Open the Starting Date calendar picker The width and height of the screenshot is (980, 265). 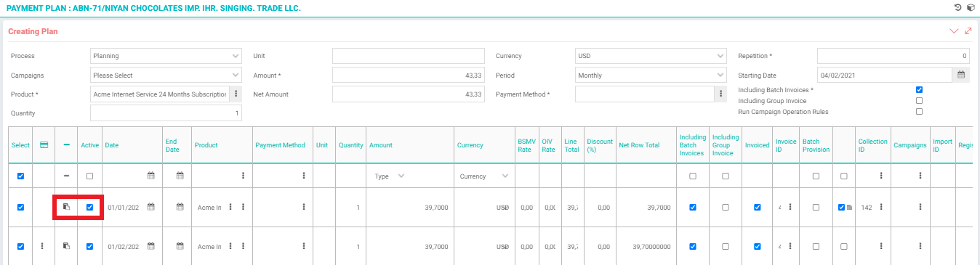960,75
